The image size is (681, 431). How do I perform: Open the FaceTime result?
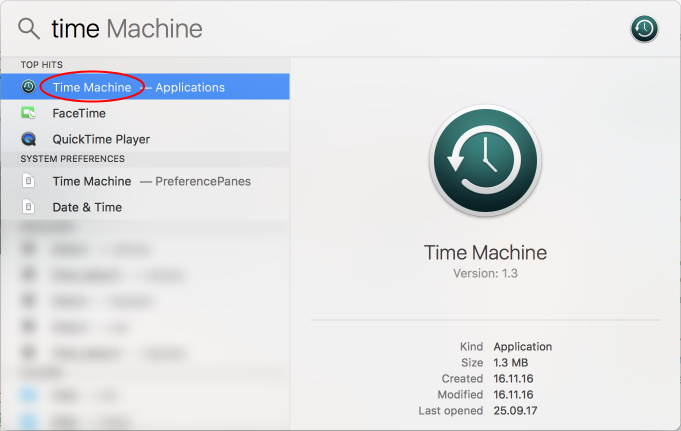pyautogui.click(x=145, y=113)
